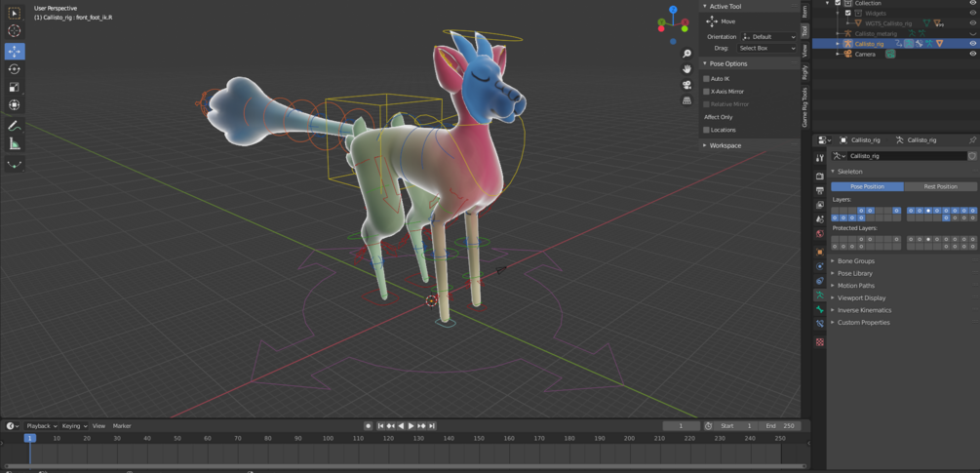Select the Cursor tool
This screenshot has height=473, width=980.
click(x=15, y=30)
